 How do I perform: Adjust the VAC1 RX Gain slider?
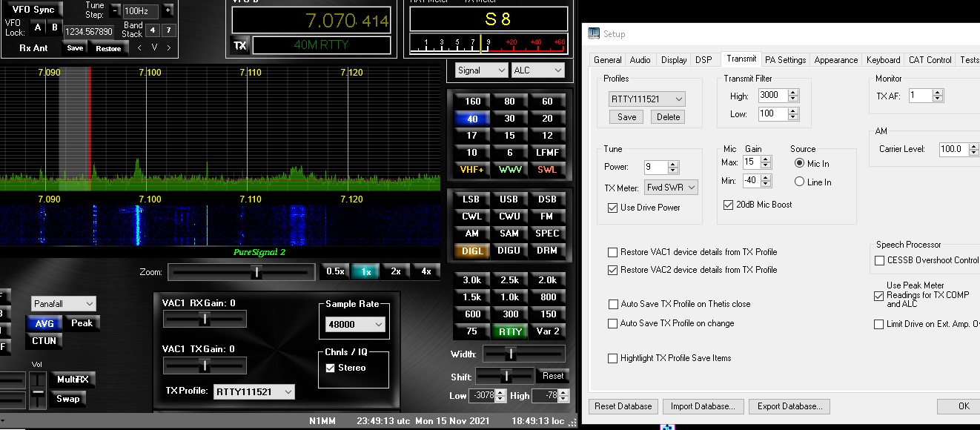click(205, 319)
